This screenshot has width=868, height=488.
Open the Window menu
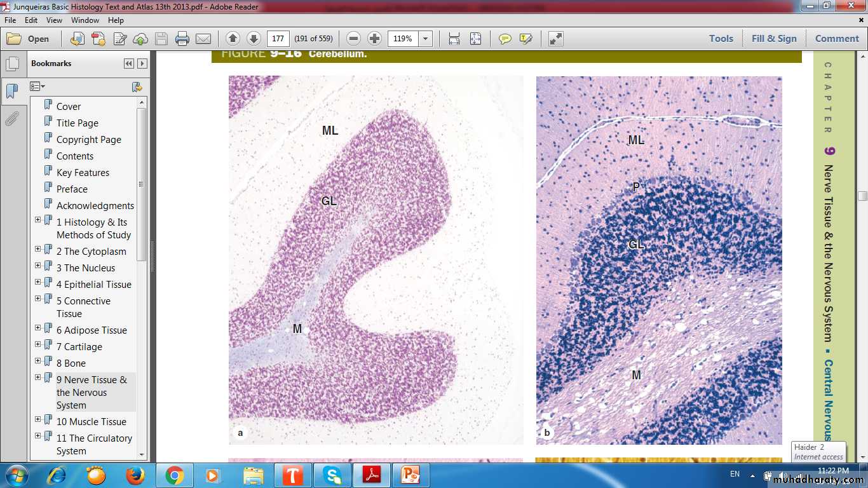(85, 20)
